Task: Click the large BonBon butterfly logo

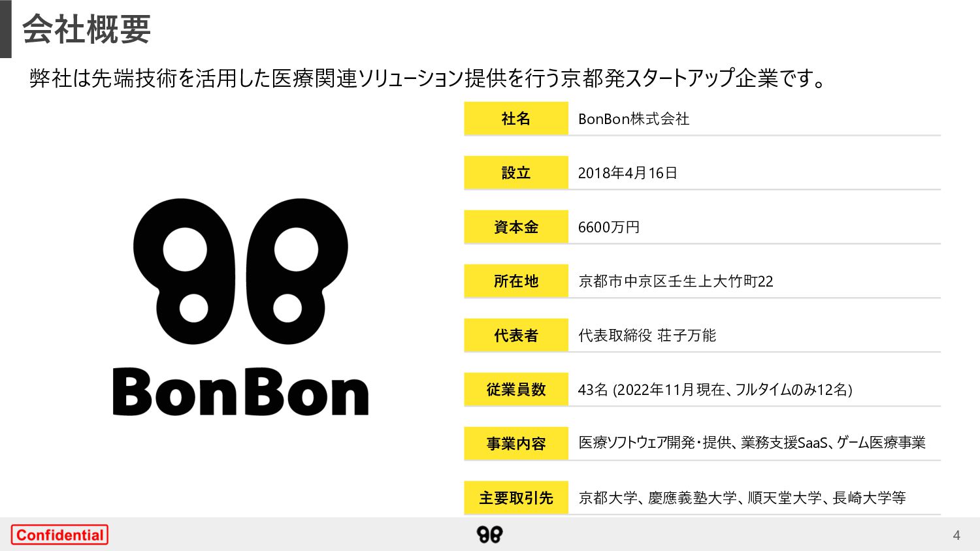Action: pos(240,271)
